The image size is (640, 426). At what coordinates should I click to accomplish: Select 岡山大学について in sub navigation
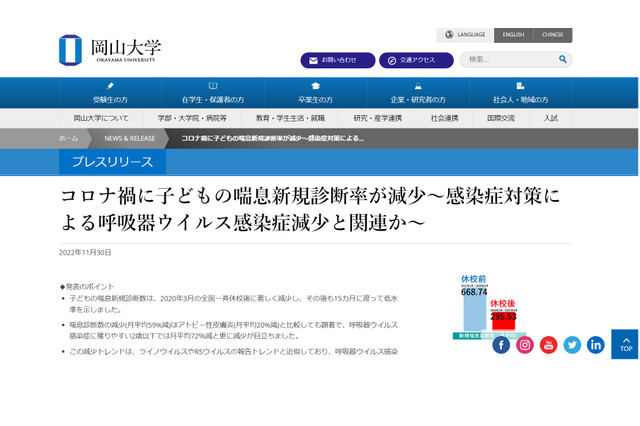(101, 118)
